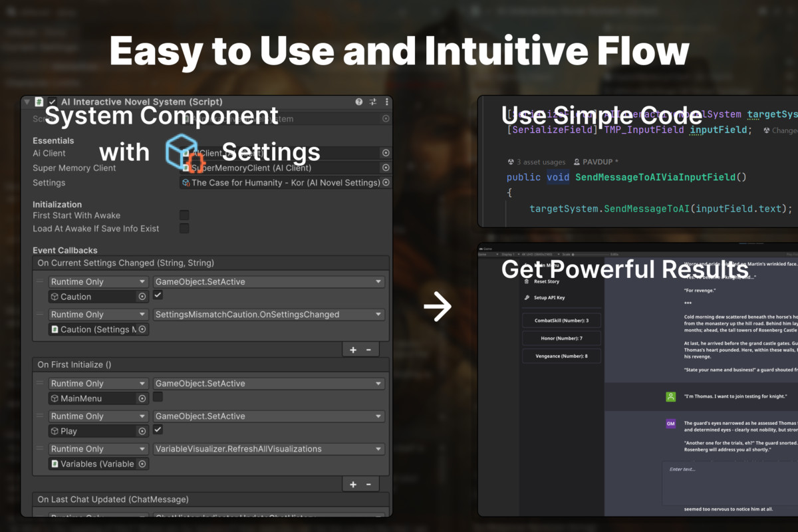
Task: Open the SettingsMismatchCaution.OnSettingsChanged function dropdown
Action: click(x=269, y=315)
